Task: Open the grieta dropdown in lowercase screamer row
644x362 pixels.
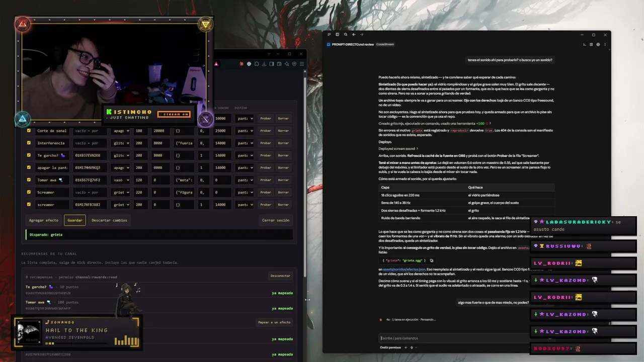Action: pyautogui.click(x=121, y=205)
